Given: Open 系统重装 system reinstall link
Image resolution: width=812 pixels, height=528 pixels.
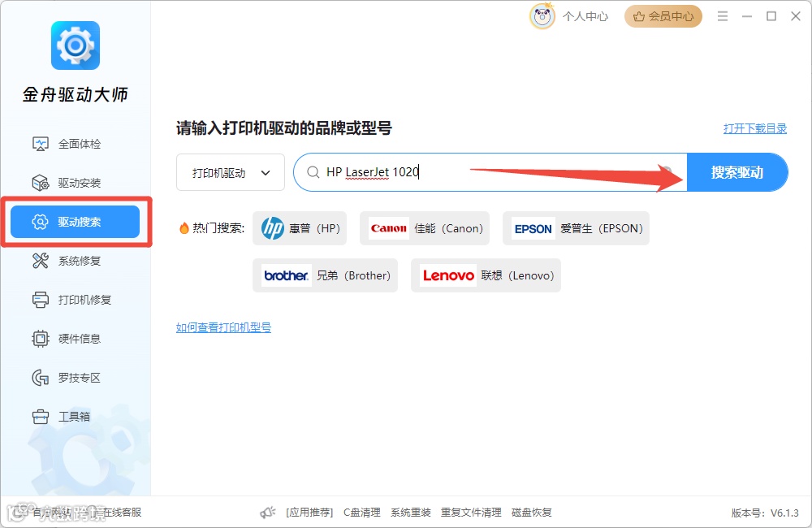Looking at the screenshot, I should [411, 513].
